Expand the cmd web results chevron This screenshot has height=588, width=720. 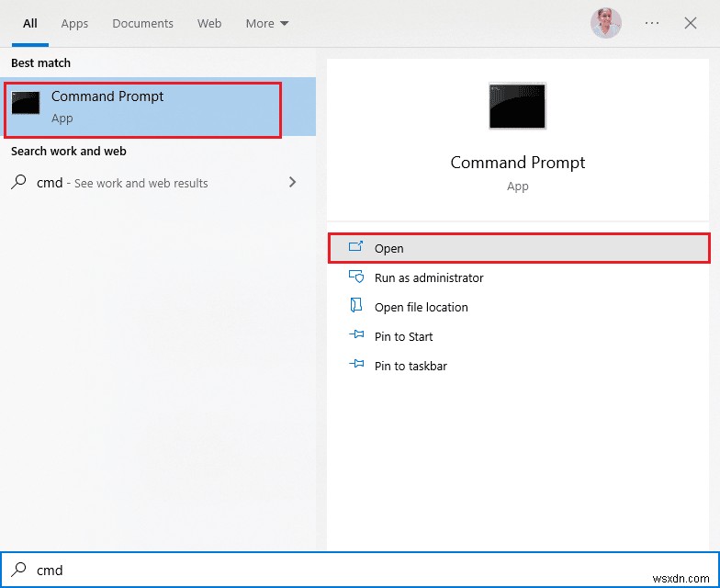(292, 182)
